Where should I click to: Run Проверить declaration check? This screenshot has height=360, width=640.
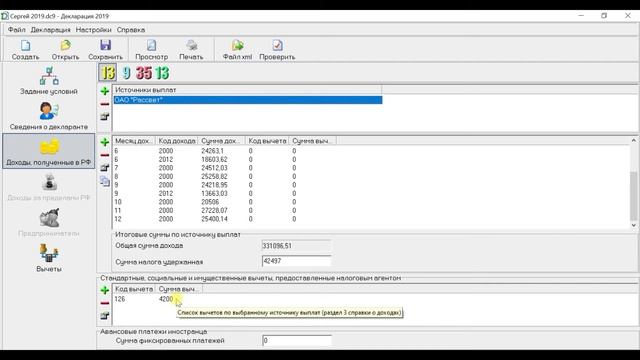(277, 50)
